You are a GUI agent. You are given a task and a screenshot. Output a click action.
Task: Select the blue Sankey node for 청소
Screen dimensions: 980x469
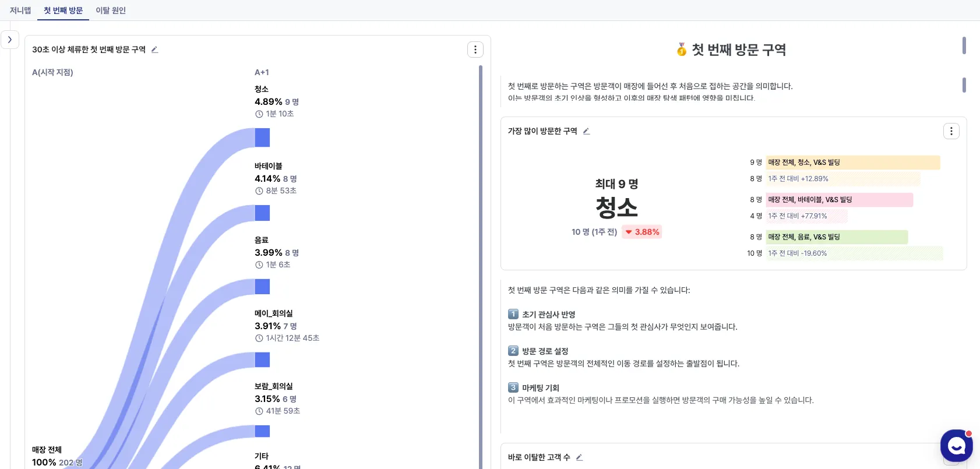pos(262,137)
